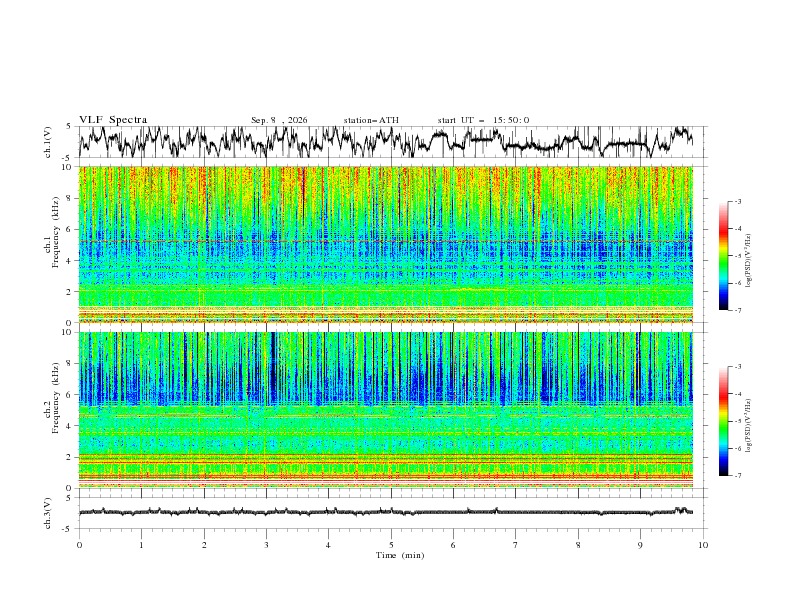Click the VLF Spectra title text
Viewport: 792px width, 612px height.
pyautogui.click(x=113, y=120)
